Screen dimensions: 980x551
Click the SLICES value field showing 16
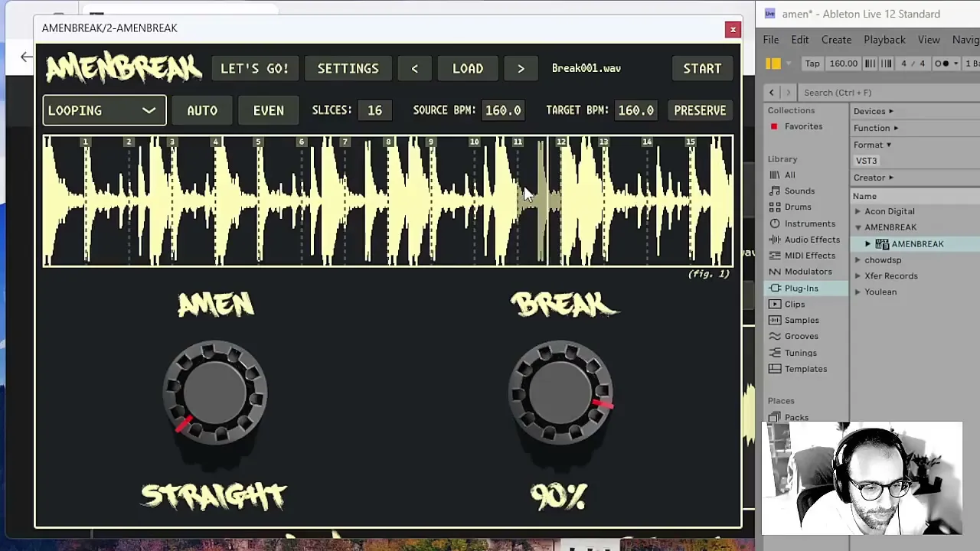pyautogui.click(x=374, y=110)
